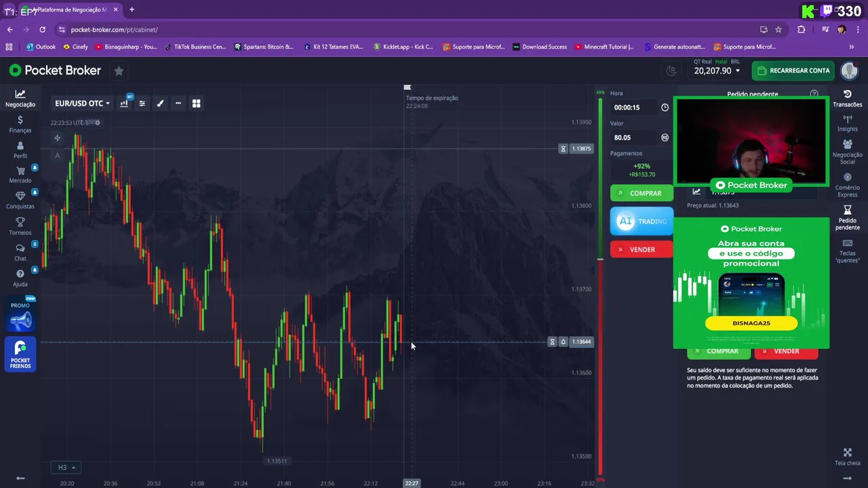Click the hourglass on 1.13875 price line
The width and height of the screenshot is (868, 488).
[563, 148]
